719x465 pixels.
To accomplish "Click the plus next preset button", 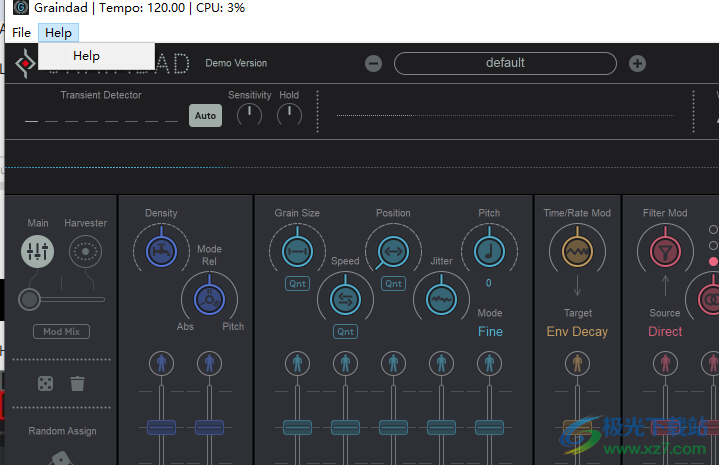I will point(637,63).
